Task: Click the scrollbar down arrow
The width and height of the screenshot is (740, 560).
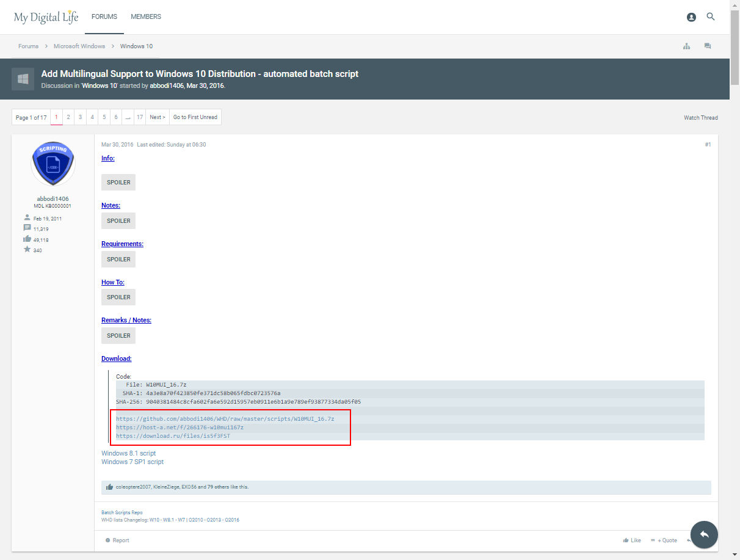Action: click(735, 555)
